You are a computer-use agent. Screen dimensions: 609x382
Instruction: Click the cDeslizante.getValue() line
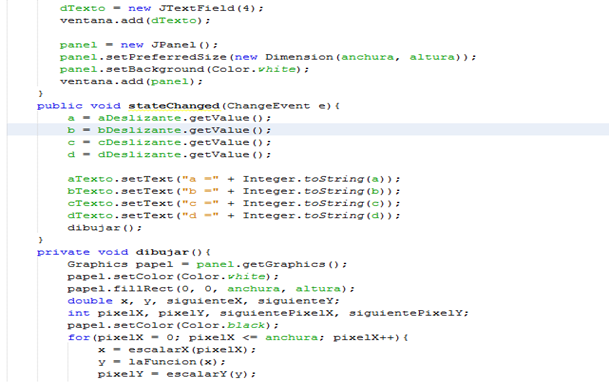coord(169,142)
